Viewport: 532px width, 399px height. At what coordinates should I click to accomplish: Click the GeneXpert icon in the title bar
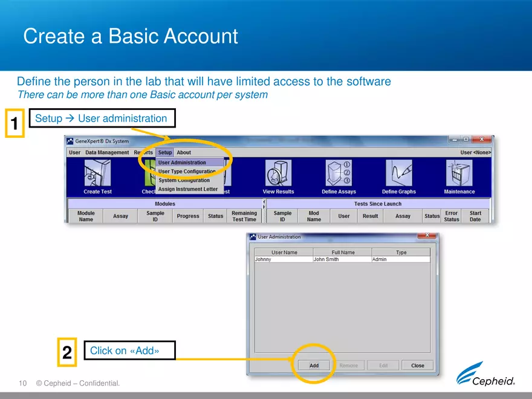click(x=71, y=141)
